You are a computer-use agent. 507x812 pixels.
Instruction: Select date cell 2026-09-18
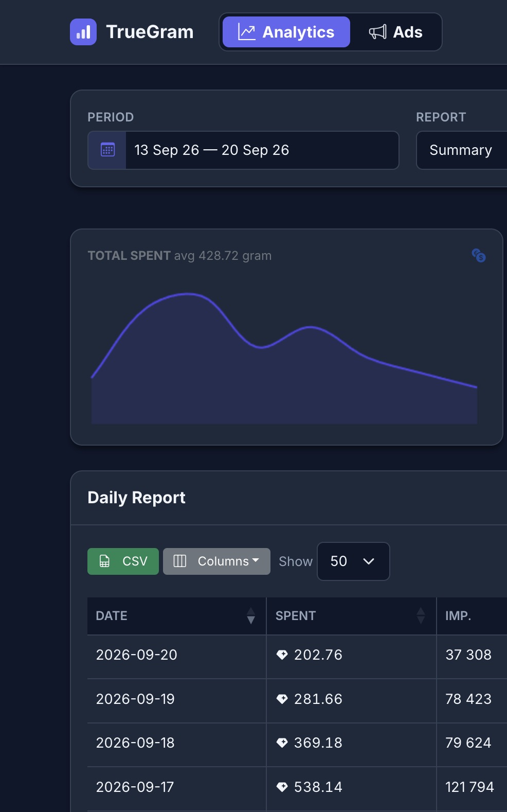click(x=135, y=743)
